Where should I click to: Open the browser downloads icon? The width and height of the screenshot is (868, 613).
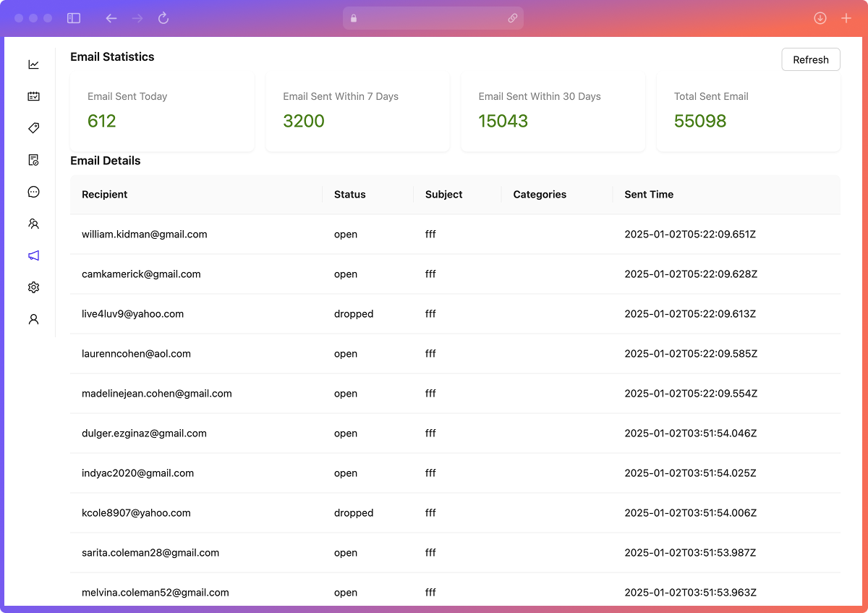coord(820,18)
